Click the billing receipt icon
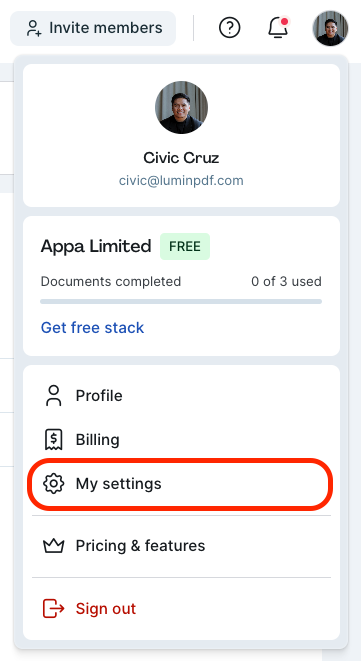361x661 pixels. coord(54,439)
